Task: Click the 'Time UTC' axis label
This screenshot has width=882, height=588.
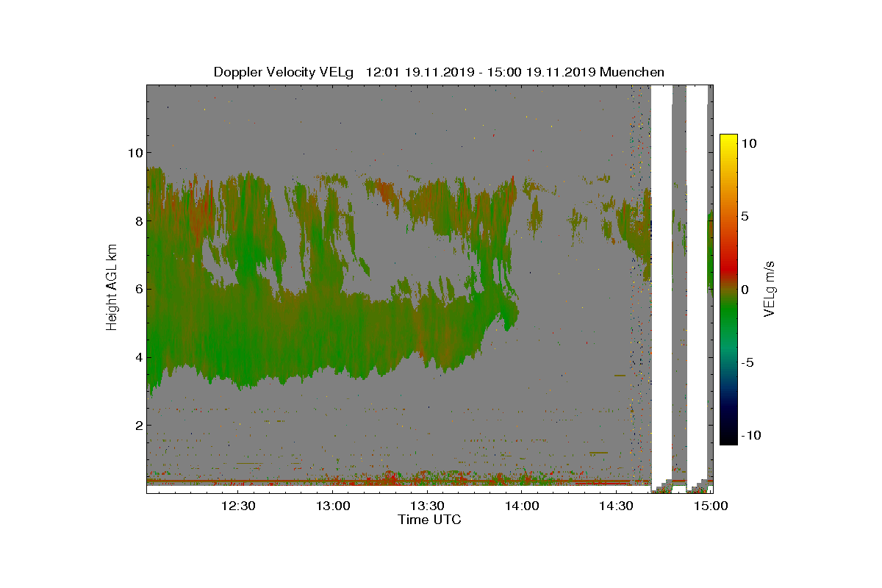Action: 430,520
